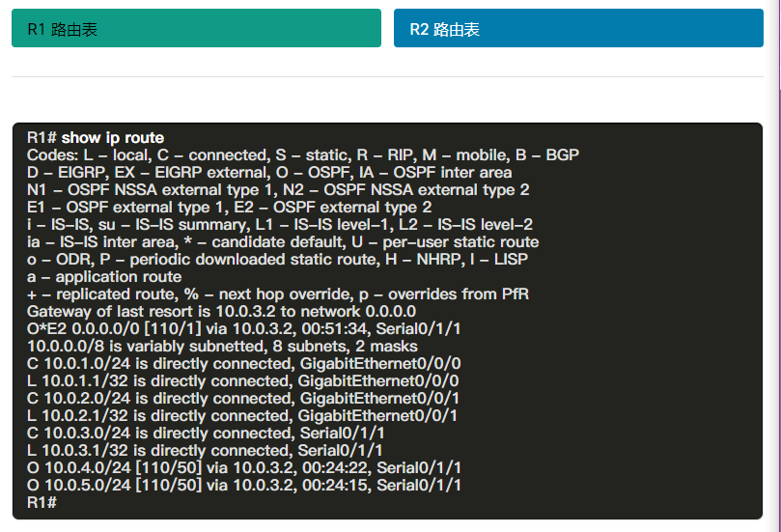Click the '10.0.0.0/8 is variably subnetted' line

pos(222,346)
